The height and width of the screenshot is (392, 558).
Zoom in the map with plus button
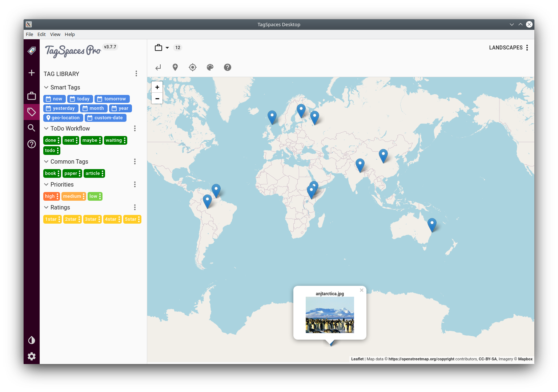[x=157, y=87]
